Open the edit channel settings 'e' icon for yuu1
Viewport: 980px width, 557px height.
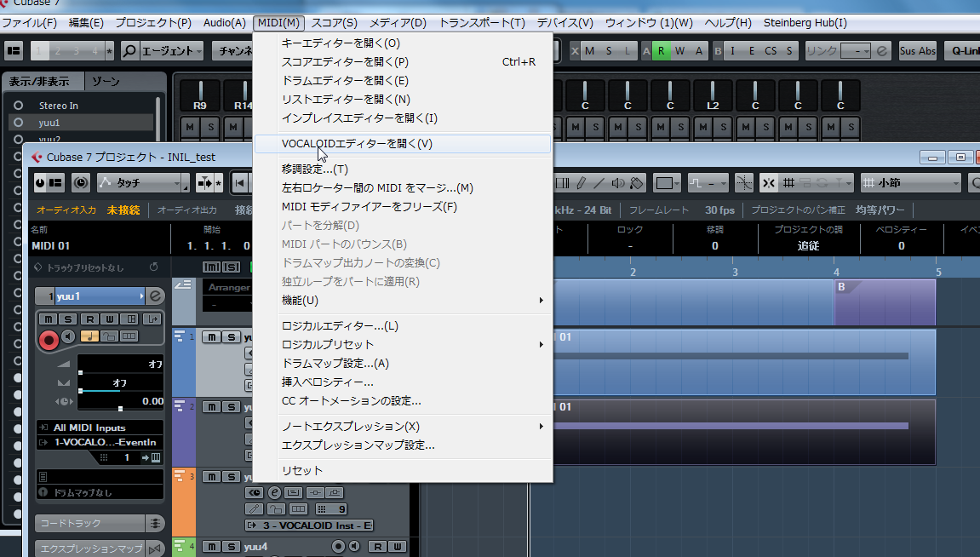(156, 296)
